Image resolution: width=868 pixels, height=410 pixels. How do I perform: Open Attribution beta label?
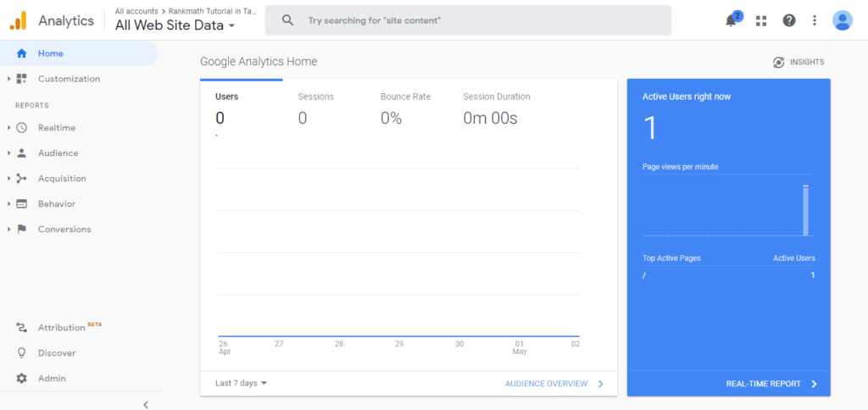tap(70, 327)
